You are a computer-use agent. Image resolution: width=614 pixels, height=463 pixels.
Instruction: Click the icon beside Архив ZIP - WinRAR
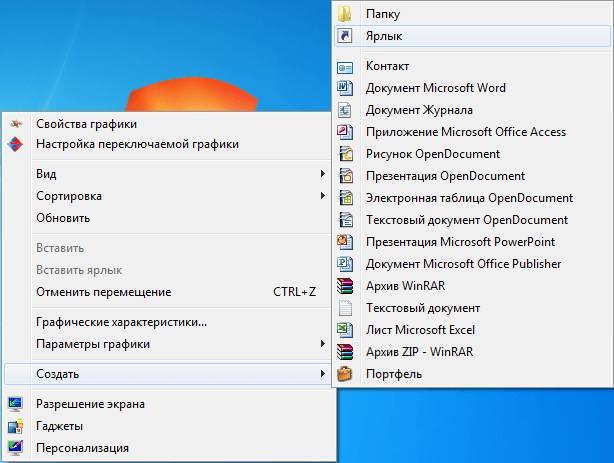[345, 352]
